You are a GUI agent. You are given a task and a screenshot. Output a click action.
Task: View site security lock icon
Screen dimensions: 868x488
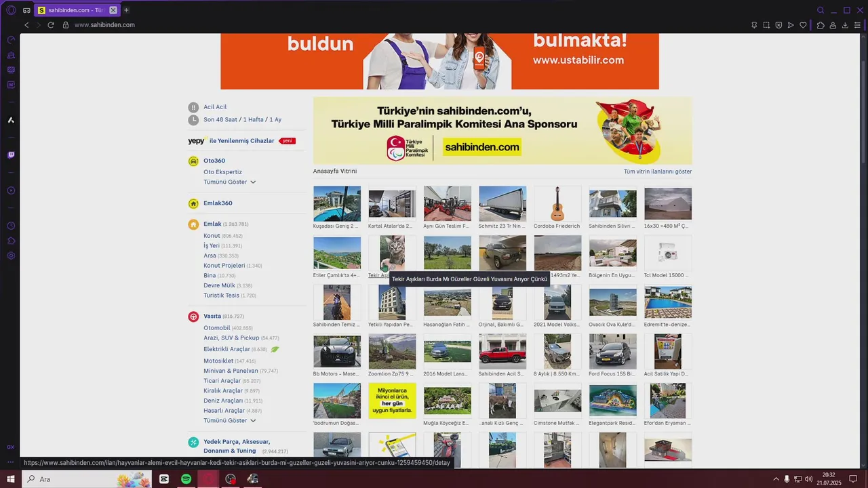tap(66, 25)
